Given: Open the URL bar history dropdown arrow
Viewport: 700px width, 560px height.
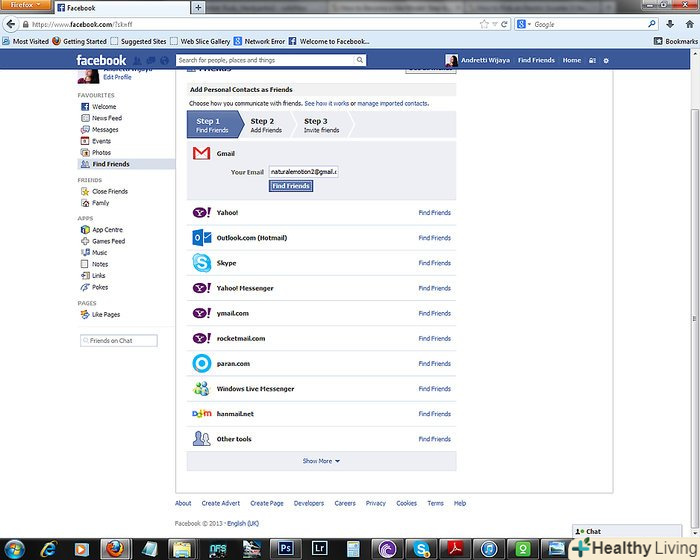Looking at the screenshot, I should [495, 24].
